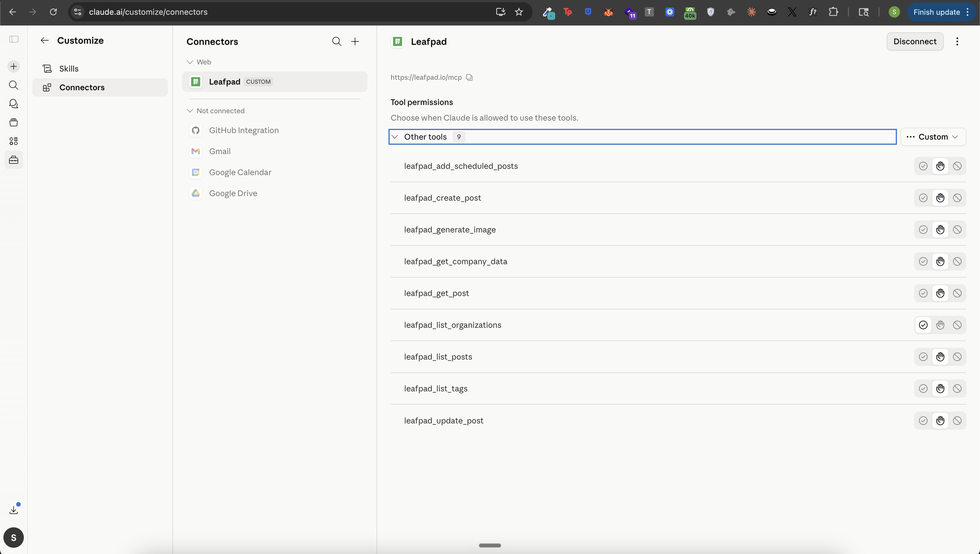This screenshot has height=554, width=980.
Task: Select the Google Drive connector
Action: point(275,194)
